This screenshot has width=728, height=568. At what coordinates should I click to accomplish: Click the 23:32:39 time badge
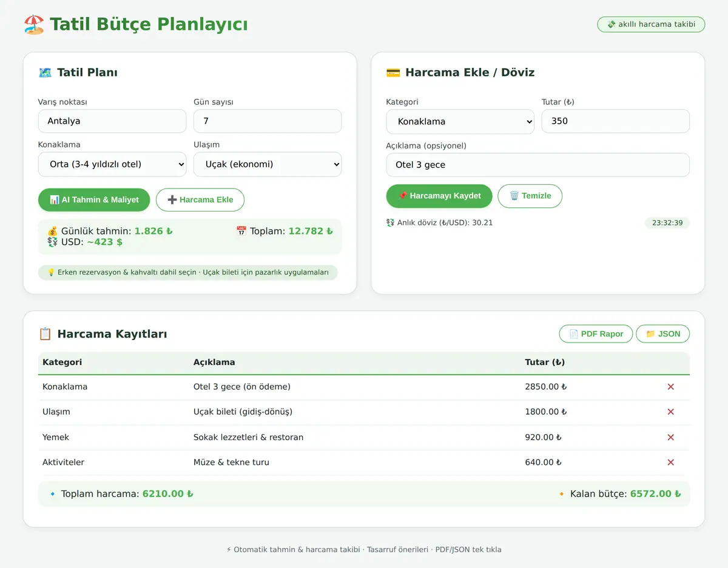point(667,223)
